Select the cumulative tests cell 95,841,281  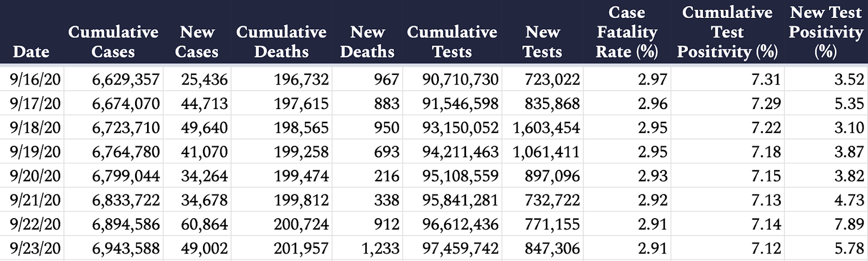(460, 200)
